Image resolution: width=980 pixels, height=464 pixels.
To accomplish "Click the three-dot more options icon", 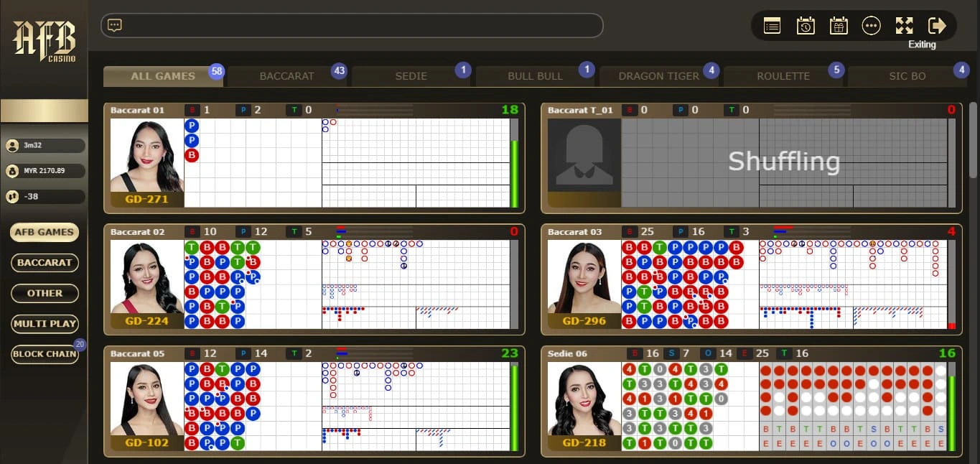I will pos(872,26).
